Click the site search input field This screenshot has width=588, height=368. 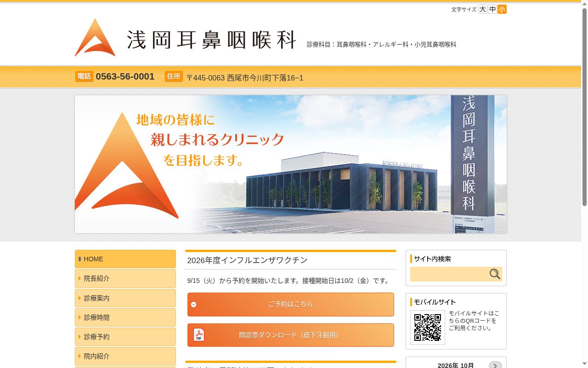pos(449,274)
